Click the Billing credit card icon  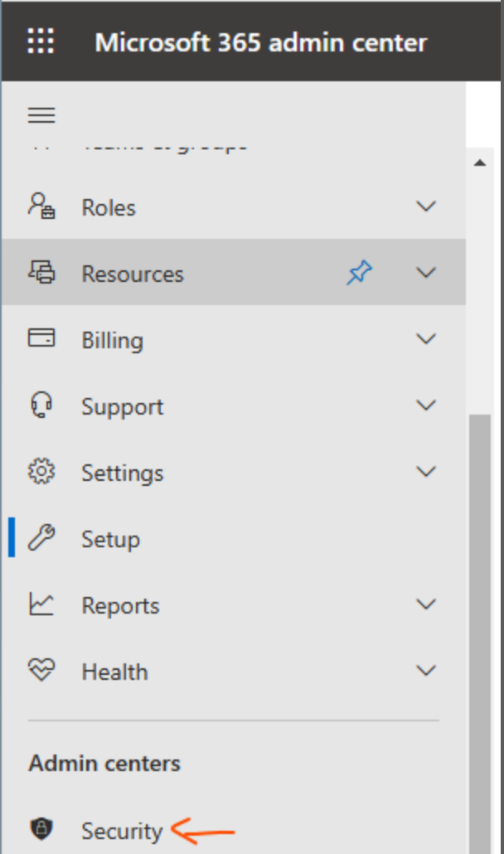pos(41,339)
